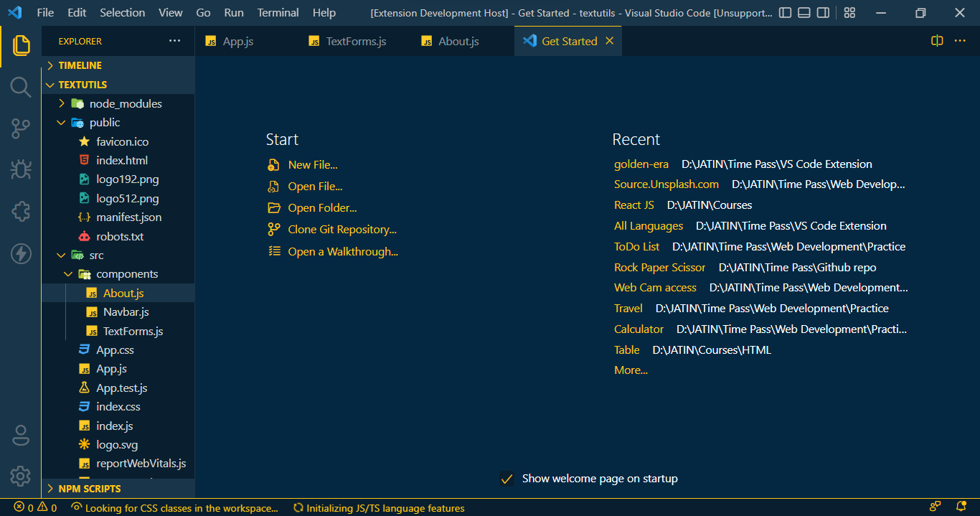
Task: Toggle primary side bar layout icon
Action: (x=786, y=13)
